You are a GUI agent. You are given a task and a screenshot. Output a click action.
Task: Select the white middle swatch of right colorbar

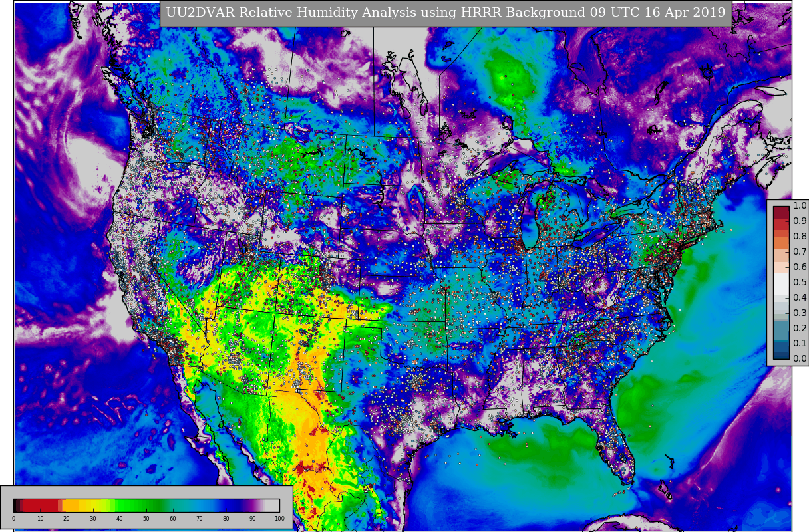click(x=781, y=284)
